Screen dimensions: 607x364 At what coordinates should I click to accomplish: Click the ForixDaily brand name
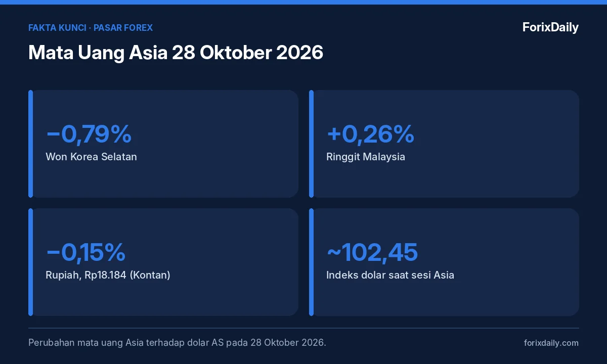coord(550,27)
